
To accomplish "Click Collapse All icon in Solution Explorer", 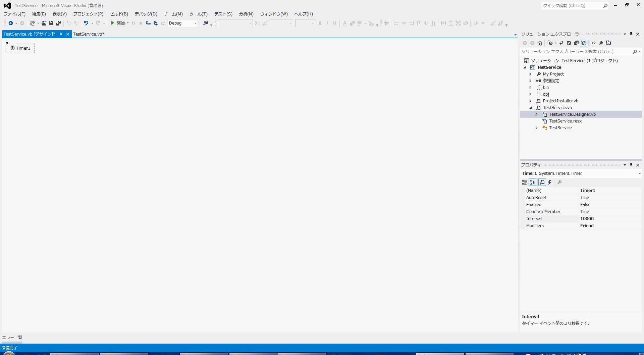I will click(576, 43).
